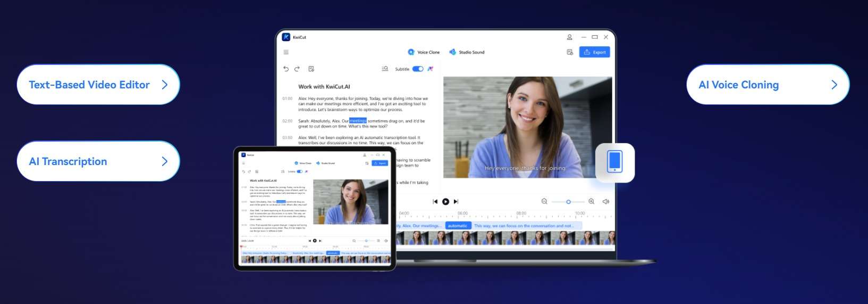The height and width of the screenshot is (304, 868).
Task: Click the subtitle caption "Hey everyone, thanks for joining"
Action: (525, 168)
